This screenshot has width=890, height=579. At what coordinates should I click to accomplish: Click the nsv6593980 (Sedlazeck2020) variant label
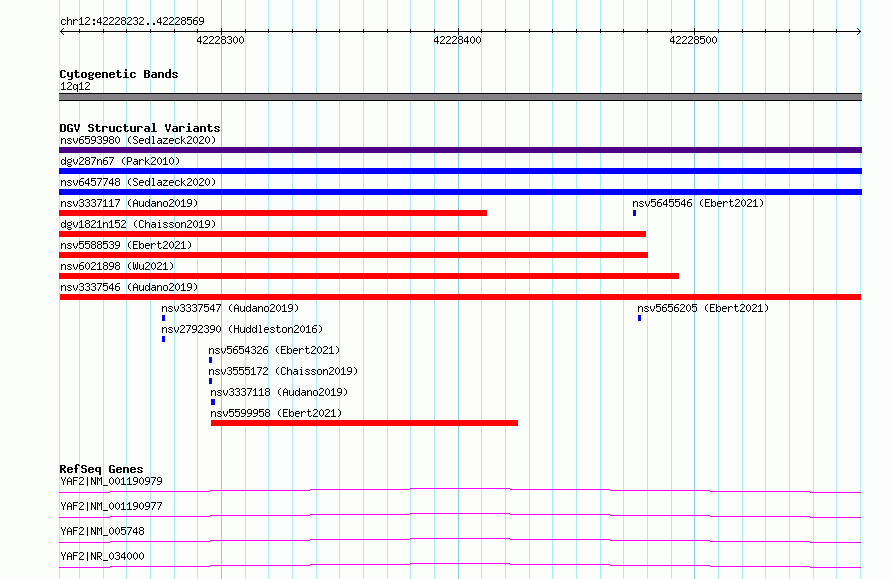138,140
